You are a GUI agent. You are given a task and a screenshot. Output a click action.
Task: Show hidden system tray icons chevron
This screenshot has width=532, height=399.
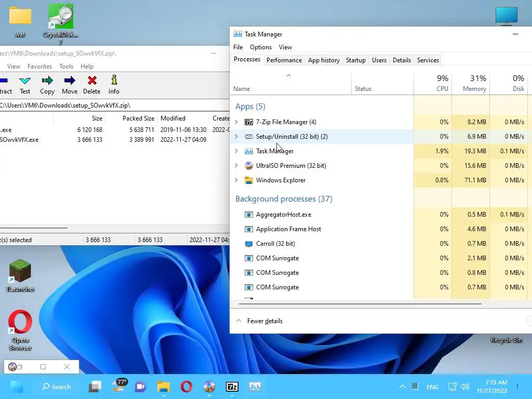pos(403,387)
